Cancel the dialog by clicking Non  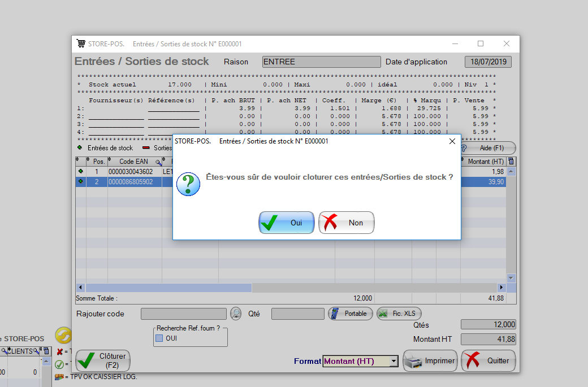[347, 223]
